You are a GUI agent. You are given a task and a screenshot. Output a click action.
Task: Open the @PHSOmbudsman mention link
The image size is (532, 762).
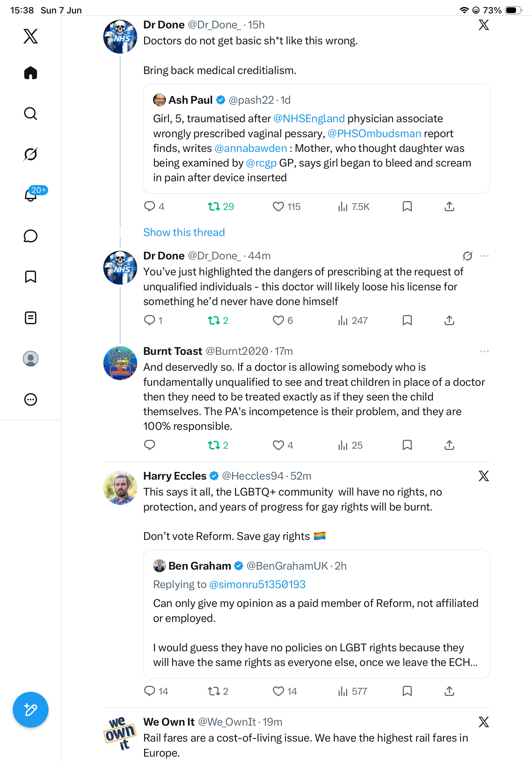pos(374,133)
